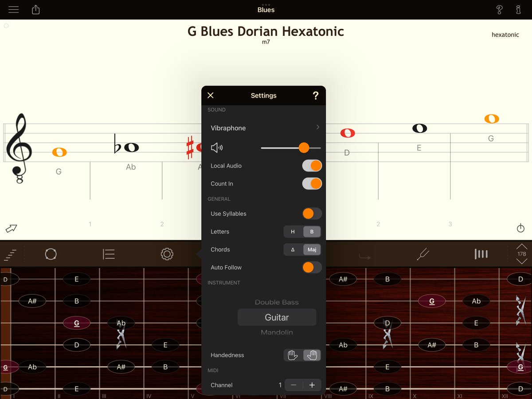Screen dimensions: 532x399
Task: Toggle Local Audio switch
Action: pyautogui.click(x=312, y=166)
